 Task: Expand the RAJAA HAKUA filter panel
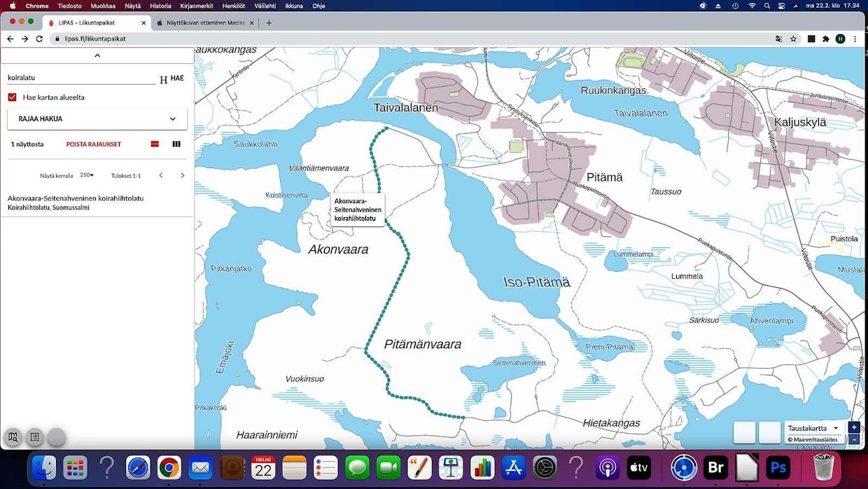pos(97,119)
